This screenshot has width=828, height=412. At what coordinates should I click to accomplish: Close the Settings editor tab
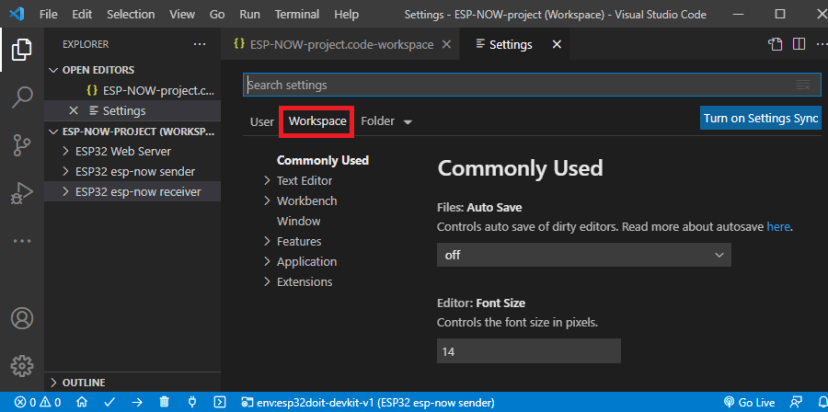tap(557, 44)
